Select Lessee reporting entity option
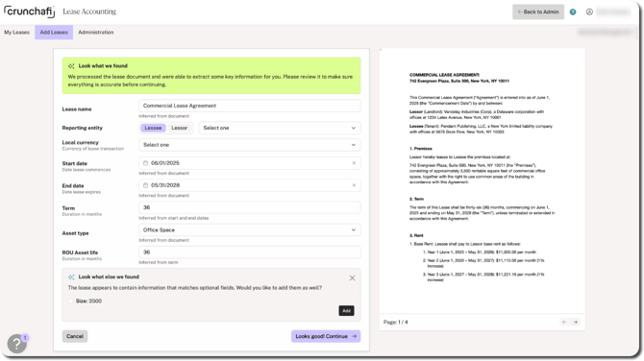Screen dimensions: 644x361 coord(153,128)
